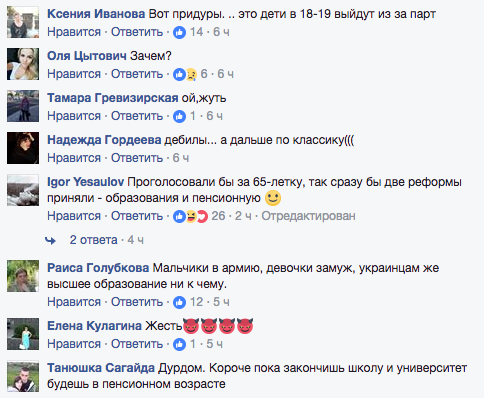Open the Отредактирован edit history link
484x398 pixels.
(308, 216)
